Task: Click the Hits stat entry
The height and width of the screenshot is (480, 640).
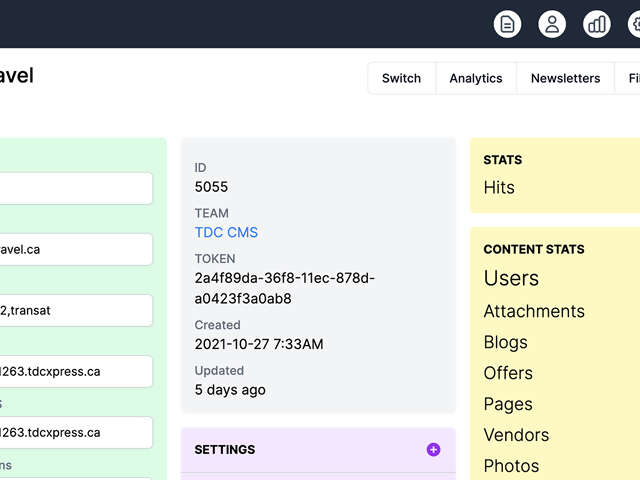Action: tap(499, 187)
